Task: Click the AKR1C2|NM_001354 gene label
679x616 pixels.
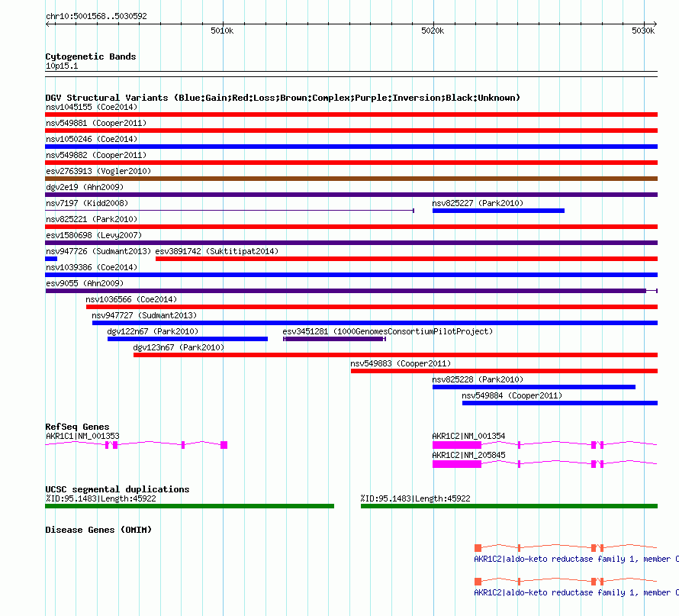Action: tap(468, 436)
